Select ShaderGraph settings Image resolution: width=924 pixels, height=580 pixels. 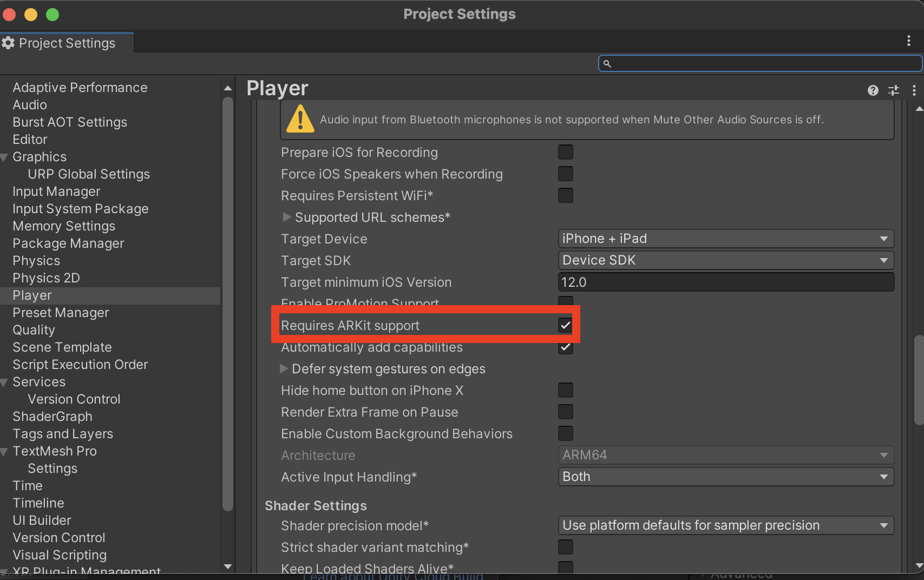click(x=53, y=416)
